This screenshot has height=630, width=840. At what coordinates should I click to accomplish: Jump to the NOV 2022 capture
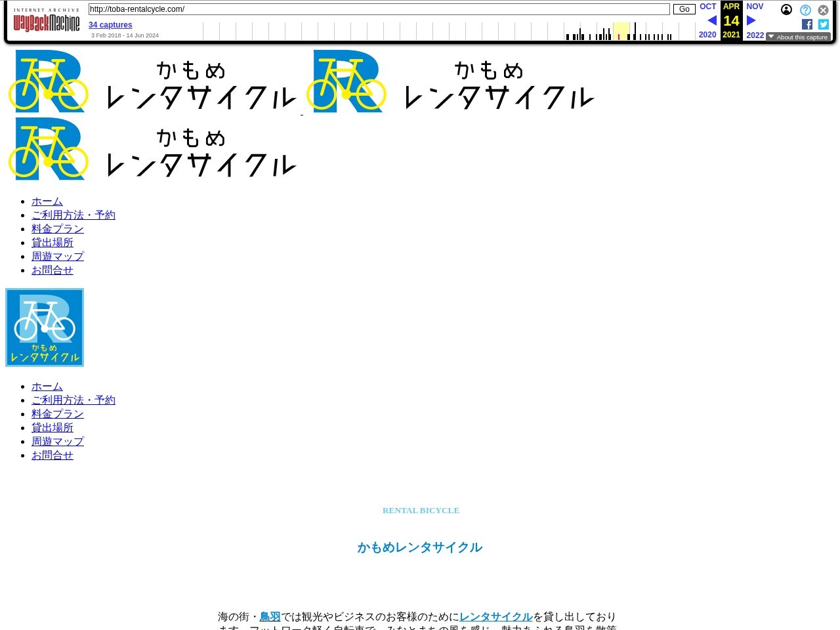(755, 7)
